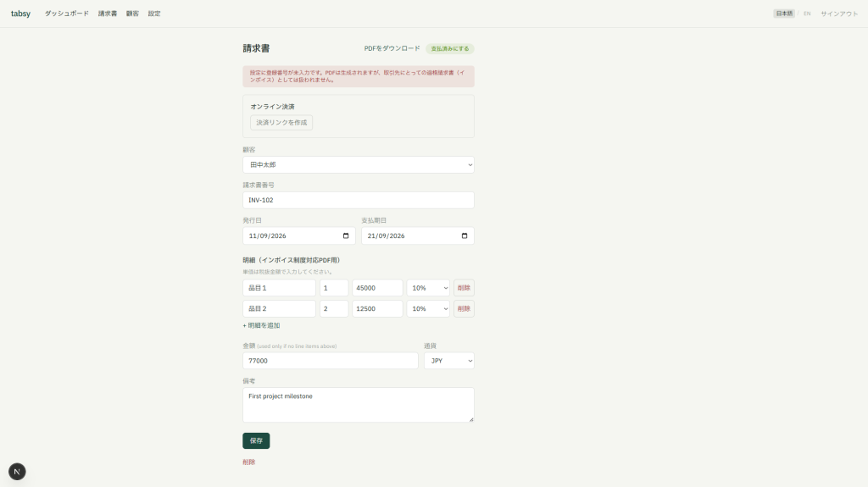Click the tabsy logo
Viewport: 868px width, 487px height.
20,14
